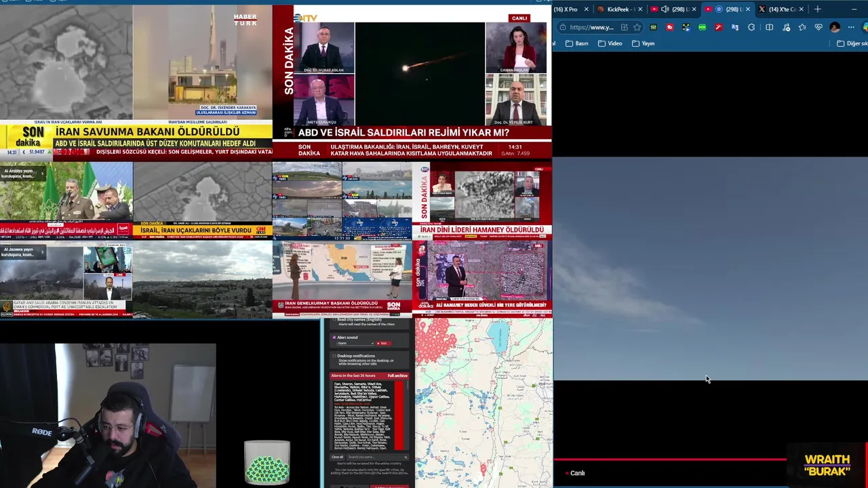The width and height of the screenshot is (868, 488).
Task: Expand the Al Arabiya notice chevron
Action: click(42, 173)
